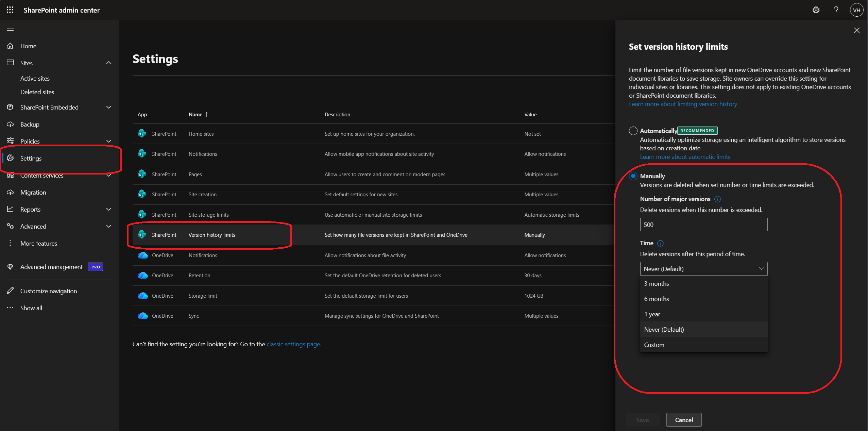Collapse the navigation hamburger menu
Viewport: 868px width, 431px height.
pyautogui.click(x=10, y=29)
